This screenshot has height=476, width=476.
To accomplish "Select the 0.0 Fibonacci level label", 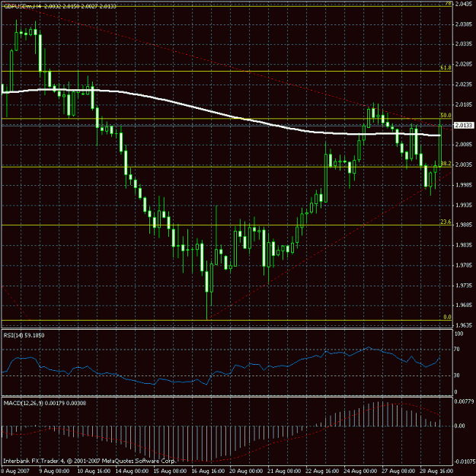I will (x=447, y=317).
